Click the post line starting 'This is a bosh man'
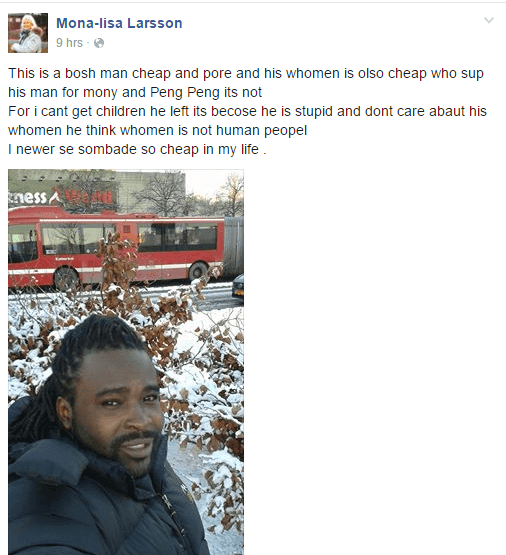This screenshot has width=506, height=555. [246, 74]
